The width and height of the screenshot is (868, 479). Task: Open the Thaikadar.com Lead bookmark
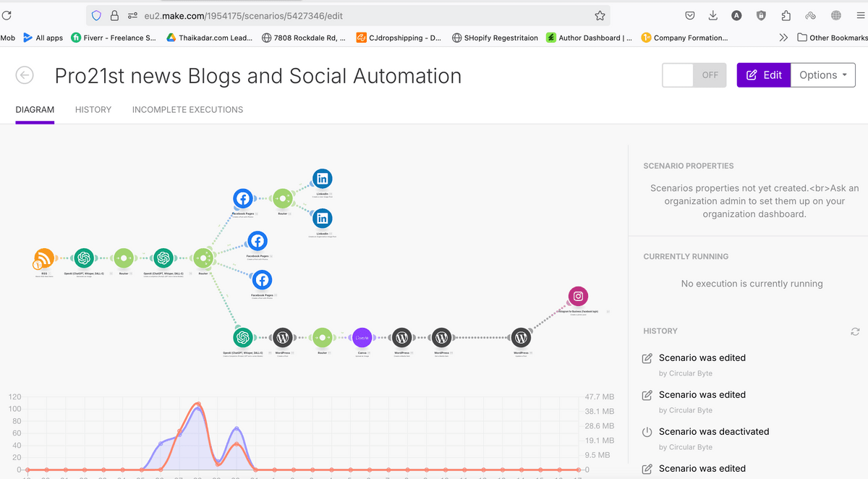[210, 38]
